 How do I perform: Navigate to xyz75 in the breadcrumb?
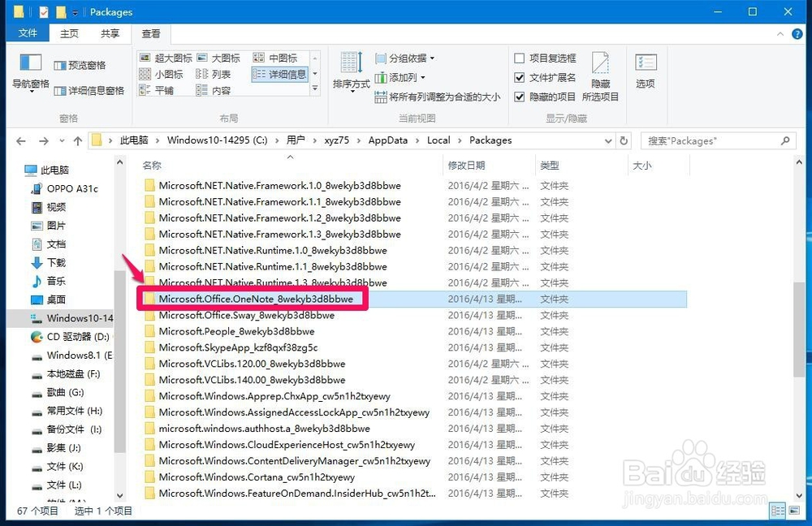(337, 140)
